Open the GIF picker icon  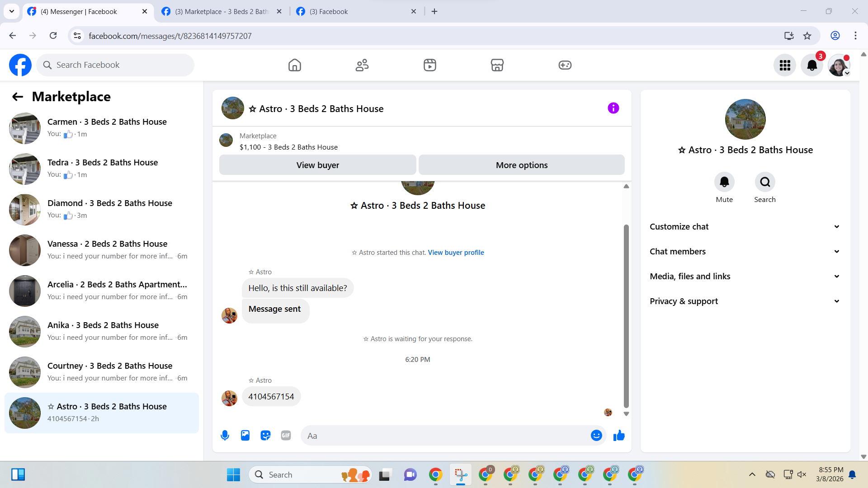[x=286, y=436]
